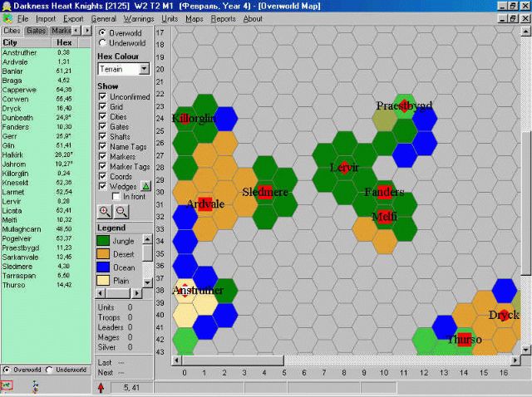Enable the In front checkbox
Screen dimensions: 532x397
[116, 196]
